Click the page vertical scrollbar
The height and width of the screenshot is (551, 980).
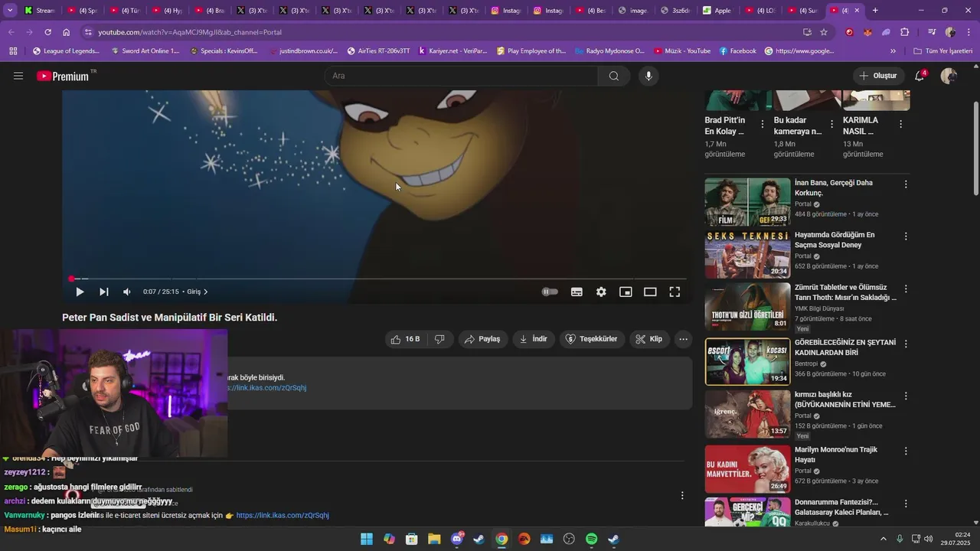pos(975,147)
